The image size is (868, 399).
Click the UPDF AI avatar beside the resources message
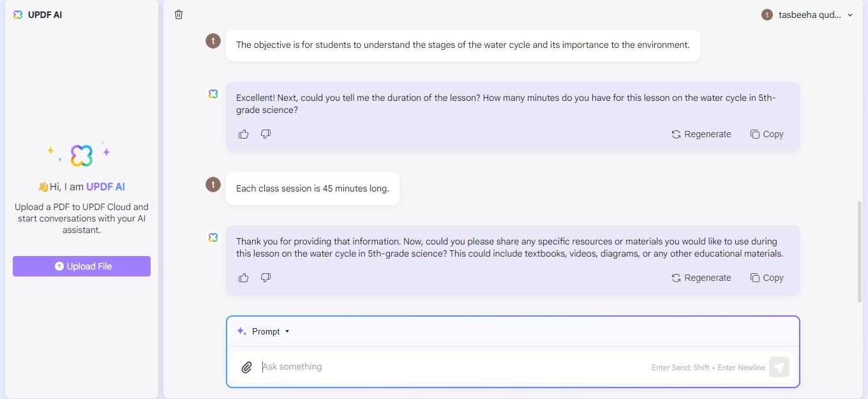[213, 237]
